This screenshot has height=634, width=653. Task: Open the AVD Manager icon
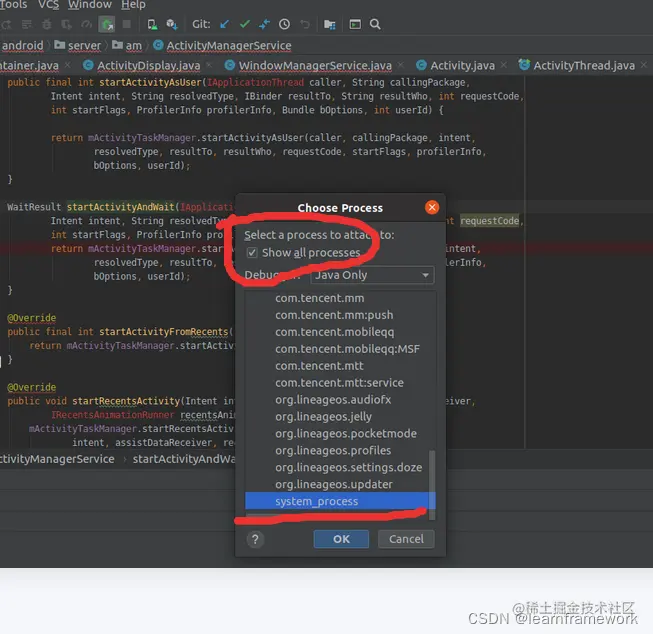click(x=152, y=24)
